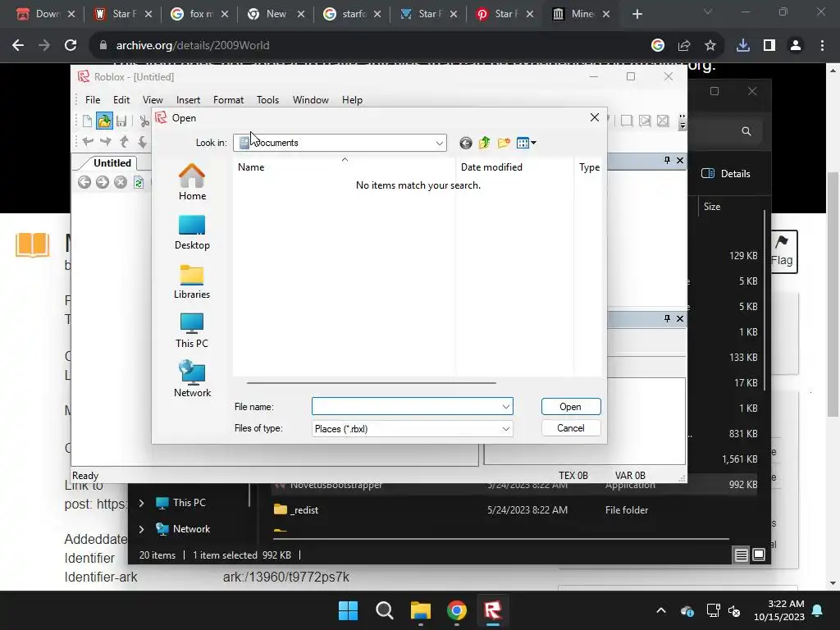Screen dimensions: 840x630
Task: Sort by the Type column header
Action: [589, 167]
